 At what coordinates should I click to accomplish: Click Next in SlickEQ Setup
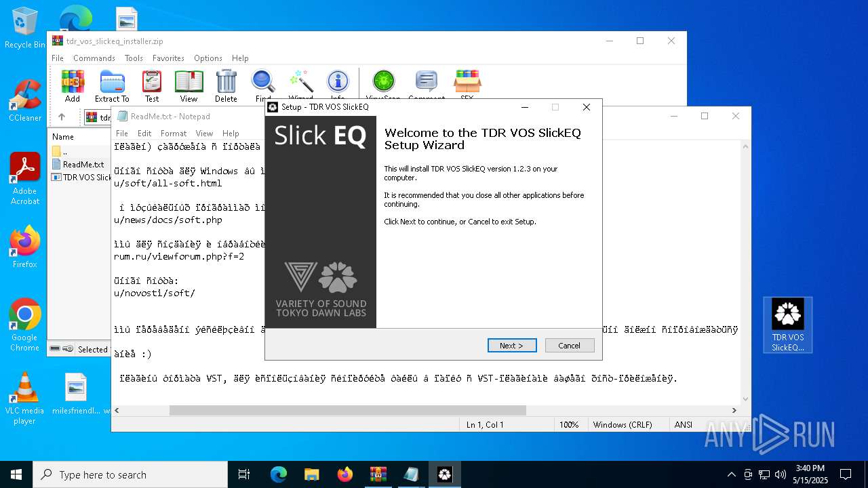(512, 346)
